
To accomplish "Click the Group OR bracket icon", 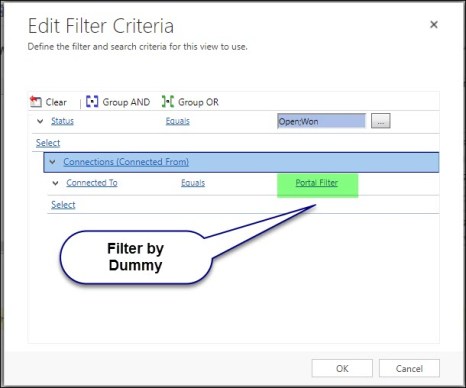I will (x=168, y=101).
